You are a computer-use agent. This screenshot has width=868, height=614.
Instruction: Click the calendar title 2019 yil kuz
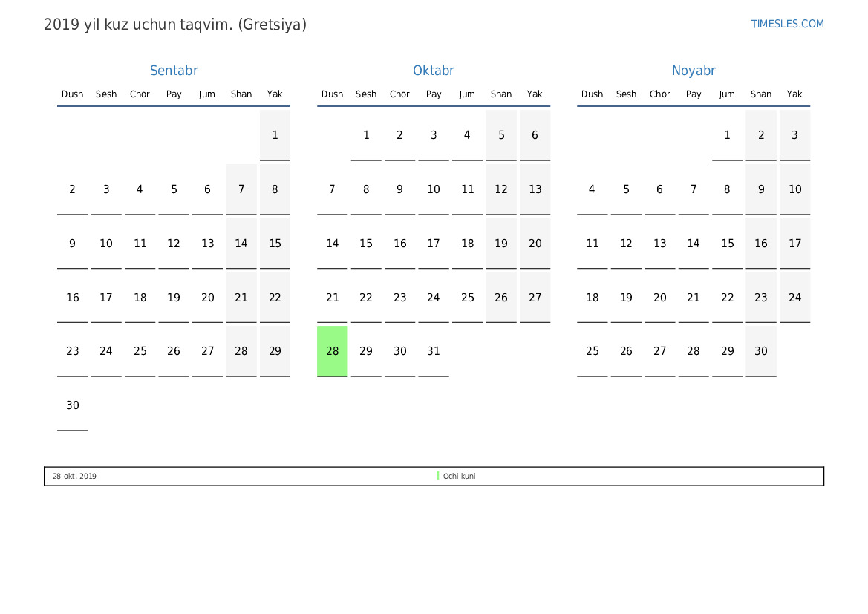click(x=175, y=25)
